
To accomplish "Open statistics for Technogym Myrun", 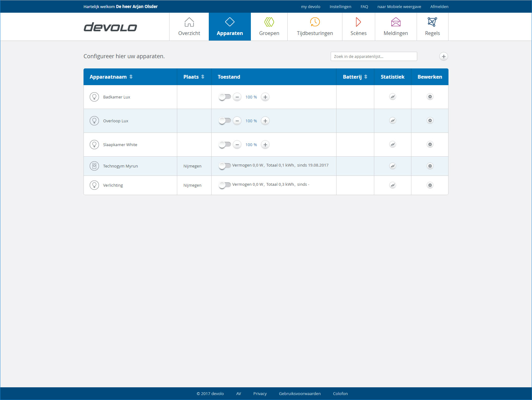I will [x=393, y=166].
